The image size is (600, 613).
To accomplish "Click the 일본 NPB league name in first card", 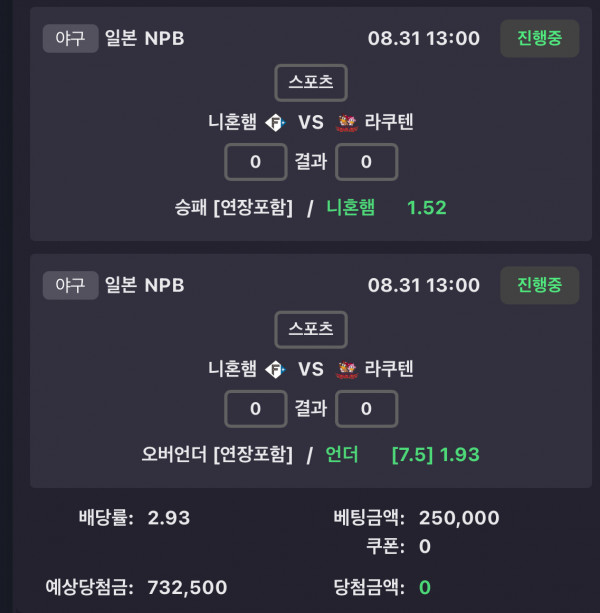I will pos(144,38).
